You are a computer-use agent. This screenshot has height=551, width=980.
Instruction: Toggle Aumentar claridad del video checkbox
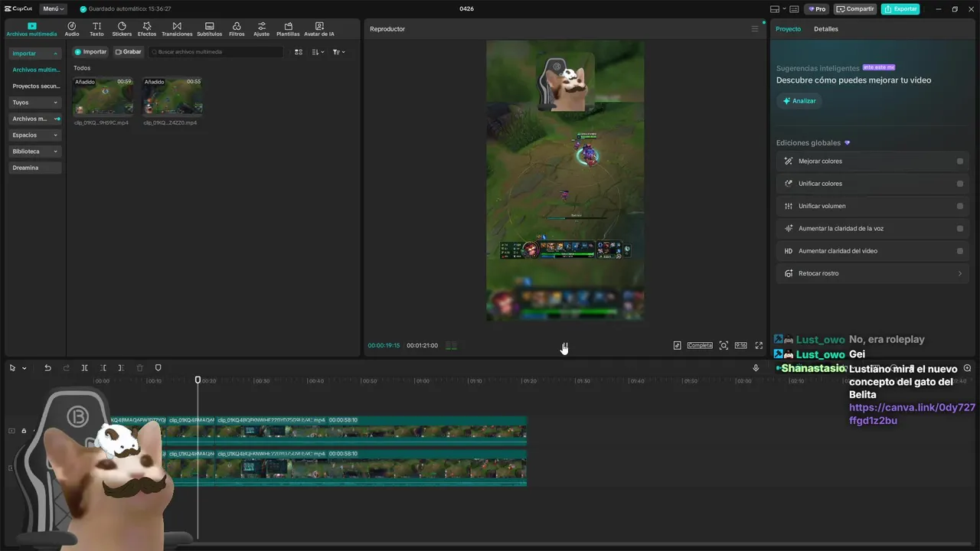(x=960, y=251)
